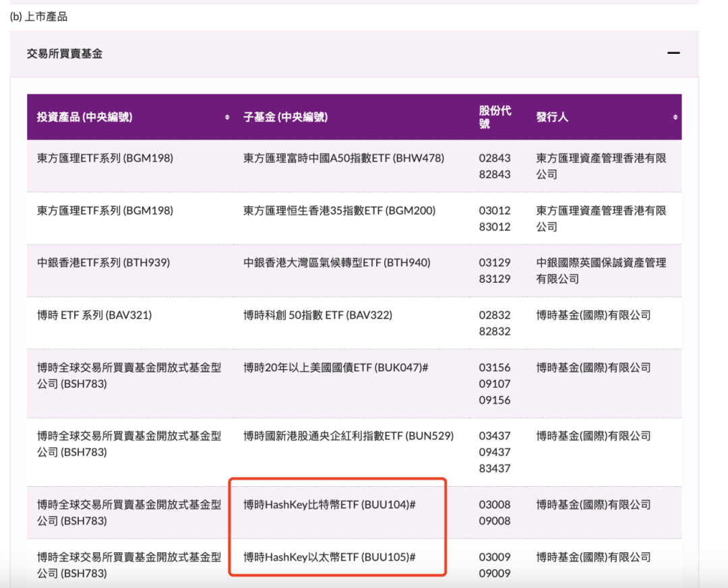The image size is (728, 588).
Task: Click stock code 02843 cell
Action: (495, 158)
